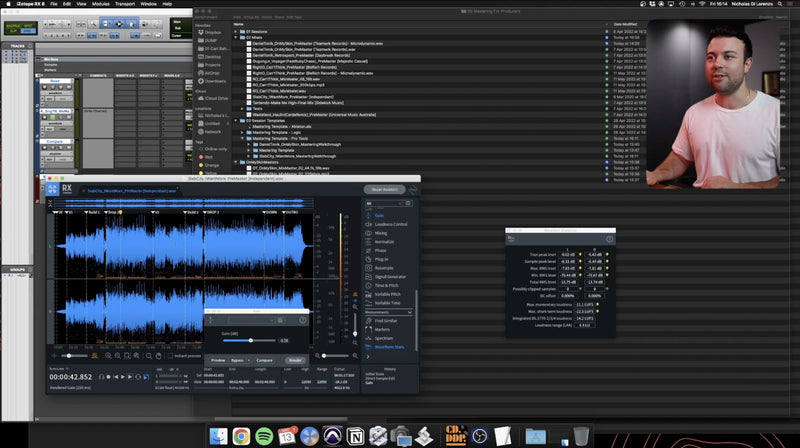Open the Signal Generator module

pos(392,276)
